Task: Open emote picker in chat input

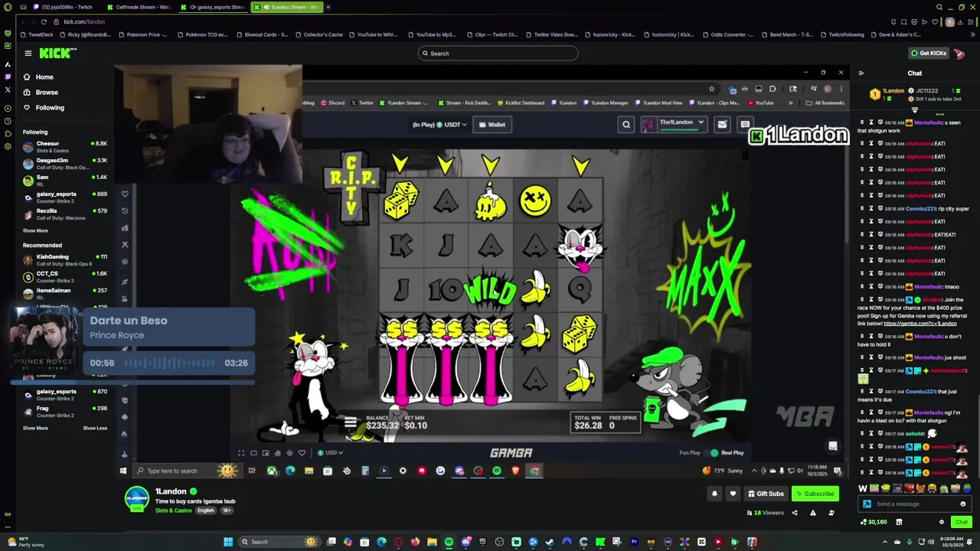Action: pos(963,504)
